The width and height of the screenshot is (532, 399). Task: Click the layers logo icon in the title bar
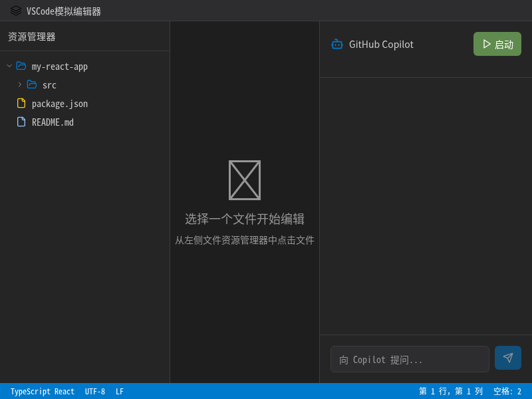16,11
